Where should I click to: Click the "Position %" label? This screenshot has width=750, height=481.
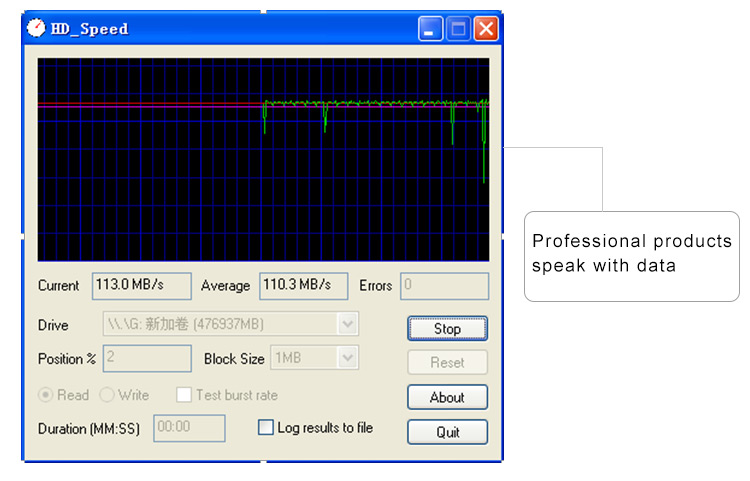(67, 359)
